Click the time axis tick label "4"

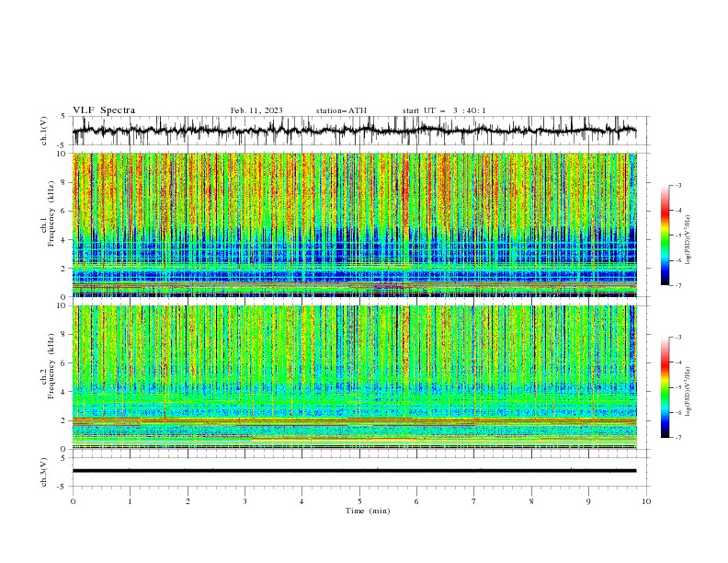point(301,501)
